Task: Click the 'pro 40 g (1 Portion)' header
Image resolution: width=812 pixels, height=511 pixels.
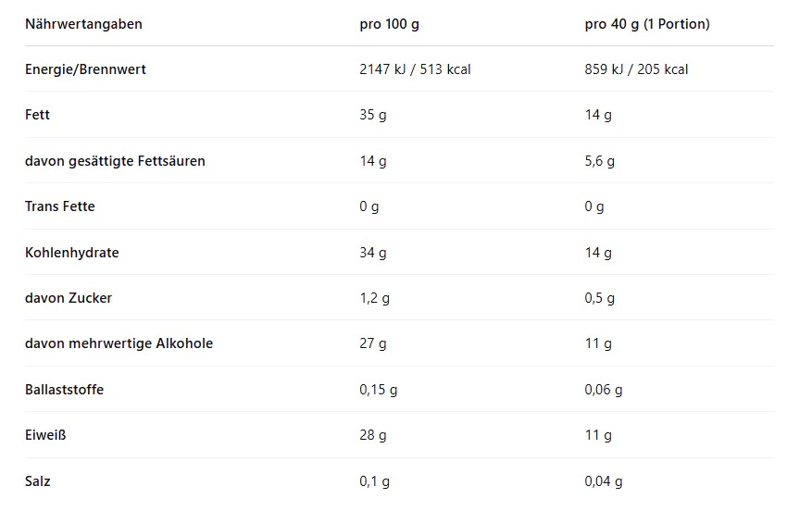Action: tap(647, 24)
